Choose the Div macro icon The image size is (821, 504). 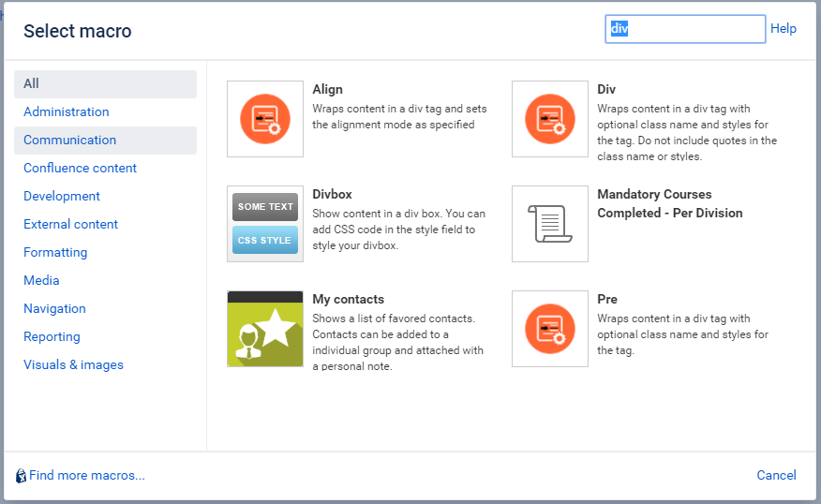pyautogui.click(x=550, y=119)
